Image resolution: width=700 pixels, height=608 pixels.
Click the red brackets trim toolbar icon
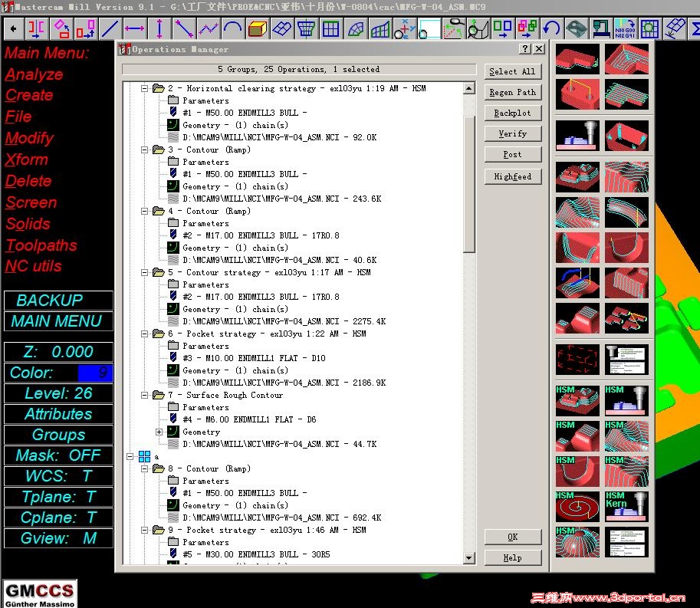click(37, 29)
